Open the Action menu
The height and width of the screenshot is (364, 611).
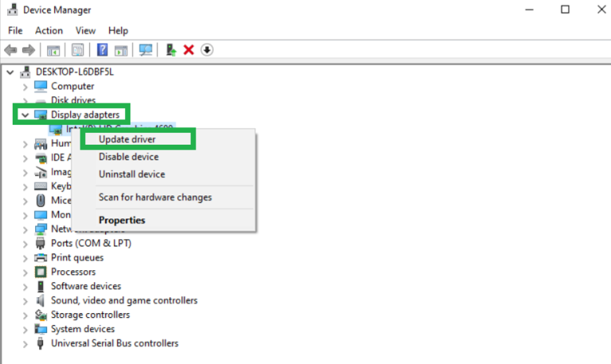tap(49, 30)
